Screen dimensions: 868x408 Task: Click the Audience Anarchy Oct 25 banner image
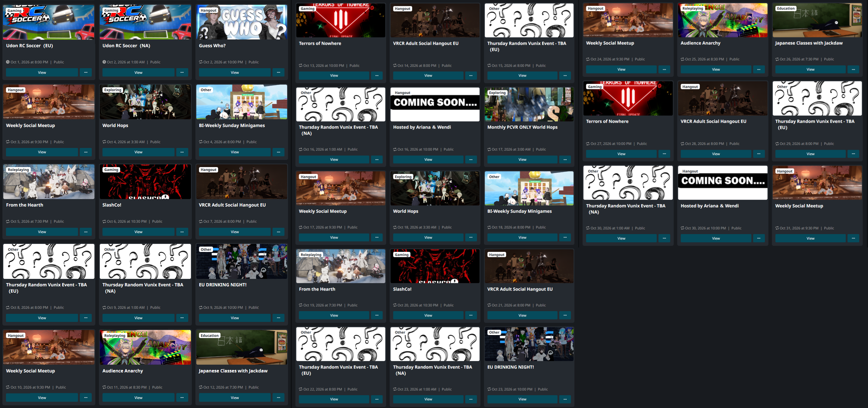[x=722, y=20]
